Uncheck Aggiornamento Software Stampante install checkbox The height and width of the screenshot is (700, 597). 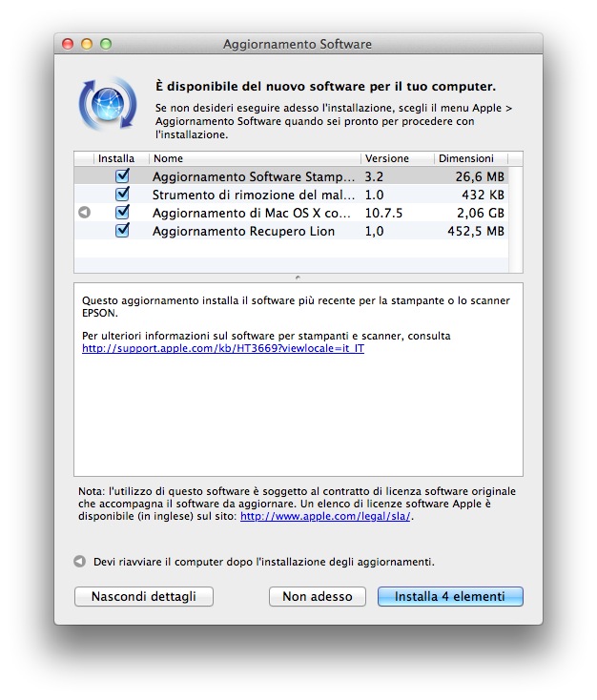122,175
